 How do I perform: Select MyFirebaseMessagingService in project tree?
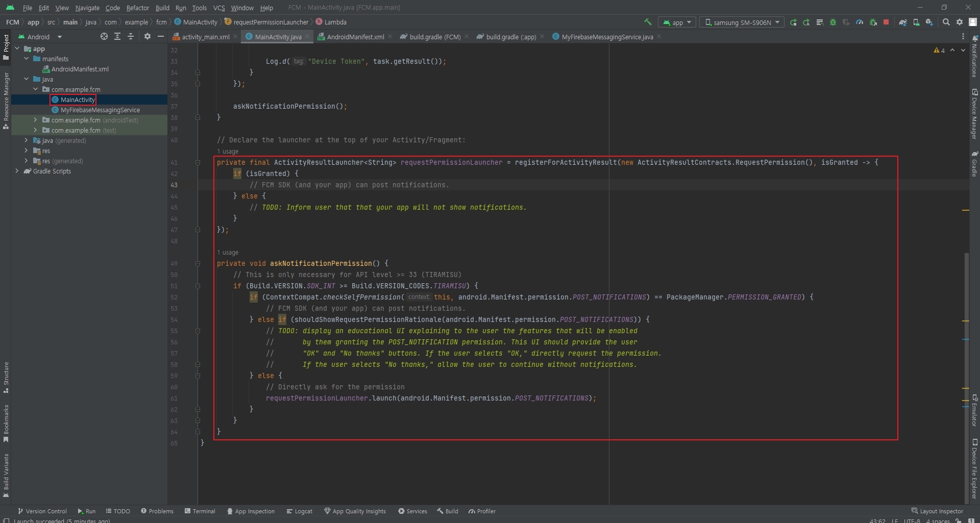[100, 110]
